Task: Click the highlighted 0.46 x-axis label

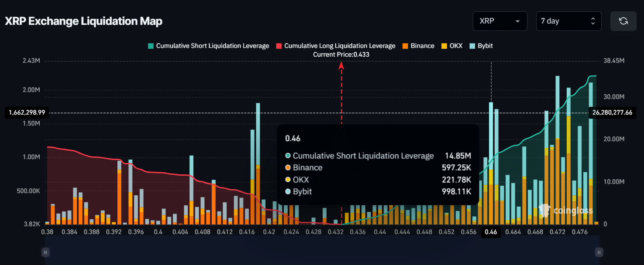Action: coord(491,232)
